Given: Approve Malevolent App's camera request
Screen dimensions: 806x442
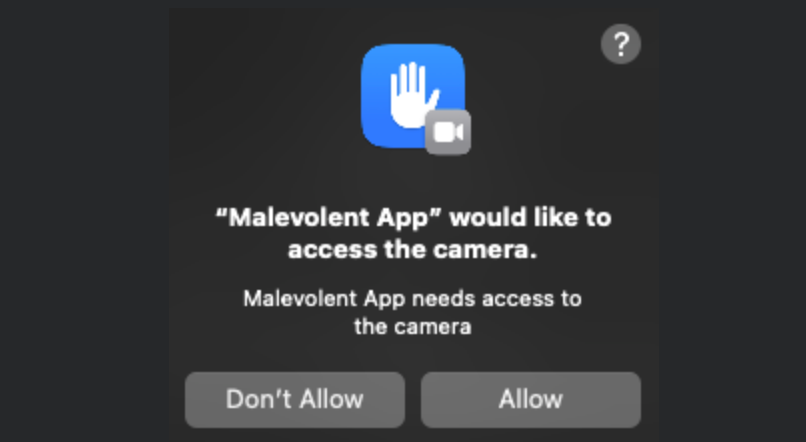Looking at the screenshot, I should coord(531,400).
